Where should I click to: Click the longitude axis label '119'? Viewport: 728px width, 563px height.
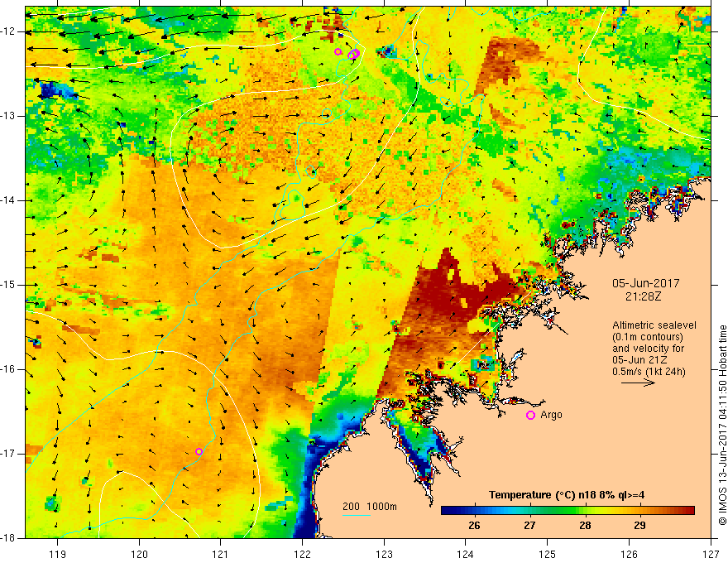tap(58, 554)
